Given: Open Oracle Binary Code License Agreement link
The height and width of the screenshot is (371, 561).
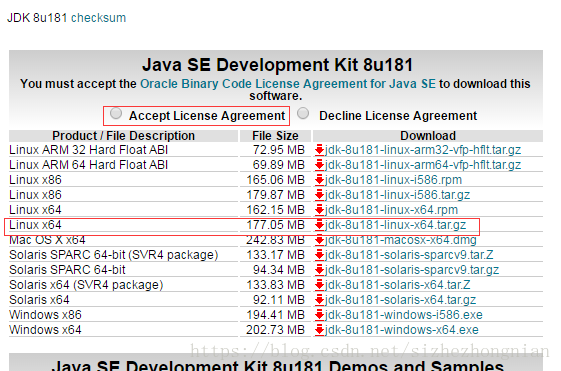Looking at the screenshot, I should point(288,84).
